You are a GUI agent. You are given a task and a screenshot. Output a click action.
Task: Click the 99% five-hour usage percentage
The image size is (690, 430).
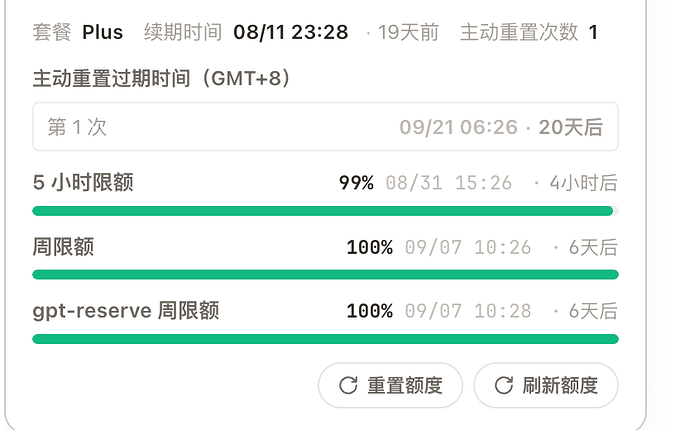(356, 183)
